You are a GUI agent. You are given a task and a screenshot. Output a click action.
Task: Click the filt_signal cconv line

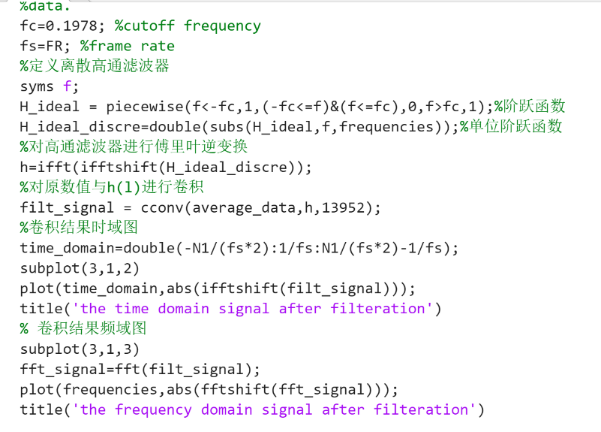click(x=200, y=208)
